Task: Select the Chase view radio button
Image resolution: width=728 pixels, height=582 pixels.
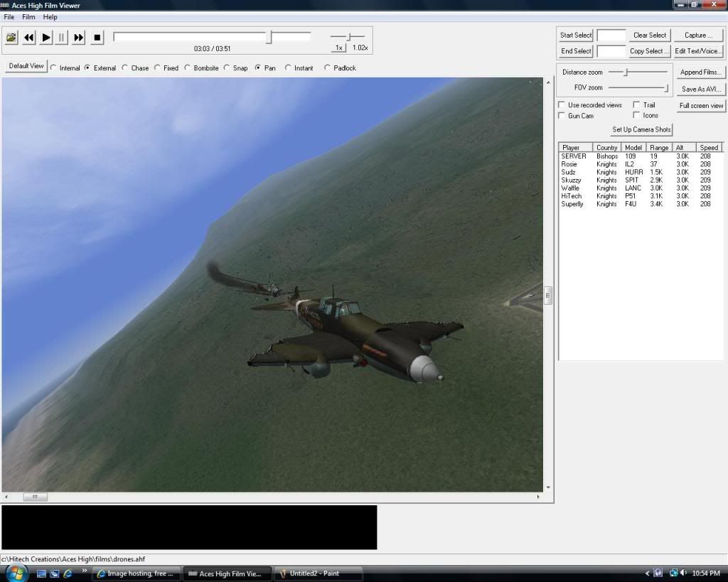Action: (x=125, y=68)
